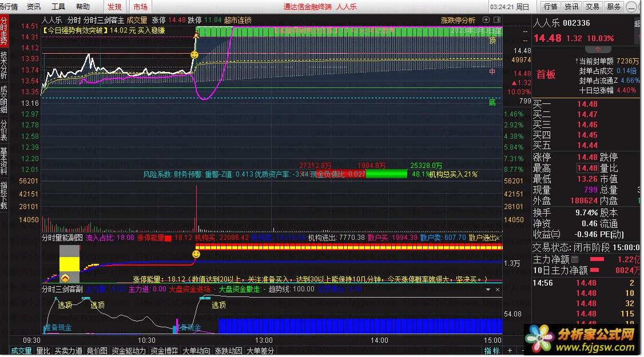Click the 买五 price 14.44 row
This screenshot has height=357, width=644.
click(x=587, y=145)
